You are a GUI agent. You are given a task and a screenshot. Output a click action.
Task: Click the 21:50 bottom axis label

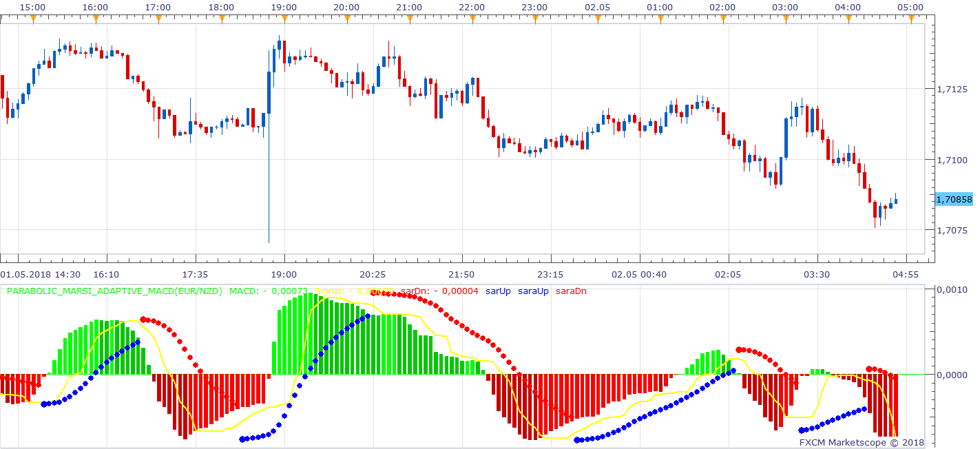pos(461,274)
